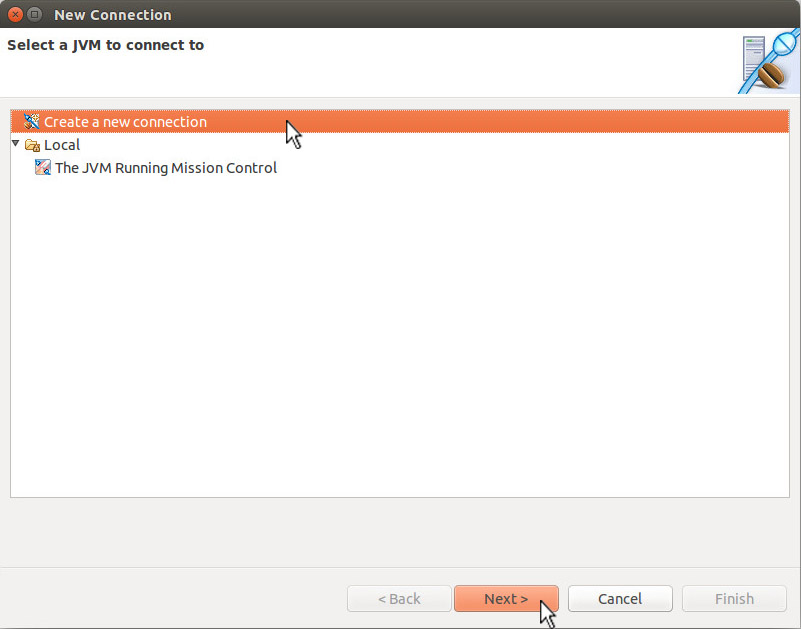Click the JVM Running Mission Control icon

tap(42, 168)
